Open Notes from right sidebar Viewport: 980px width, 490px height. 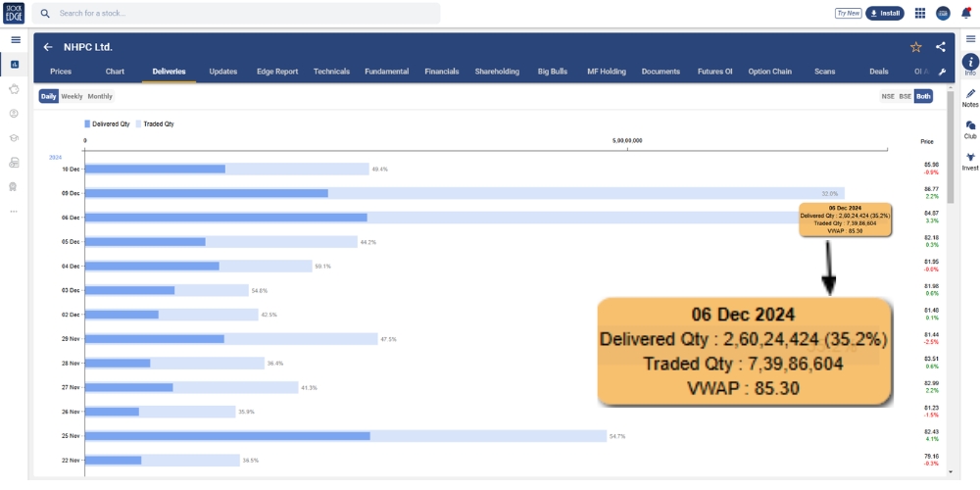point(970,98)
